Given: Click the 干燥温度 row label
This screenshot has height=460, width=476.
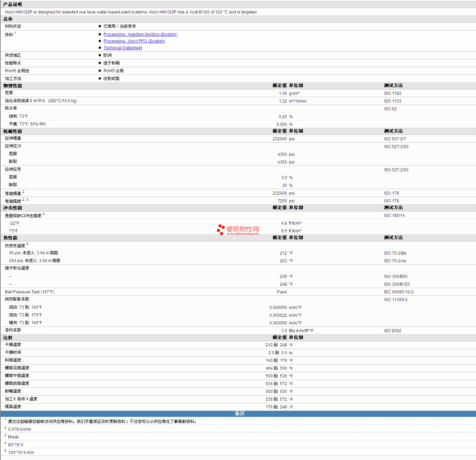Looking at the screenshot, I should [13, 345].
